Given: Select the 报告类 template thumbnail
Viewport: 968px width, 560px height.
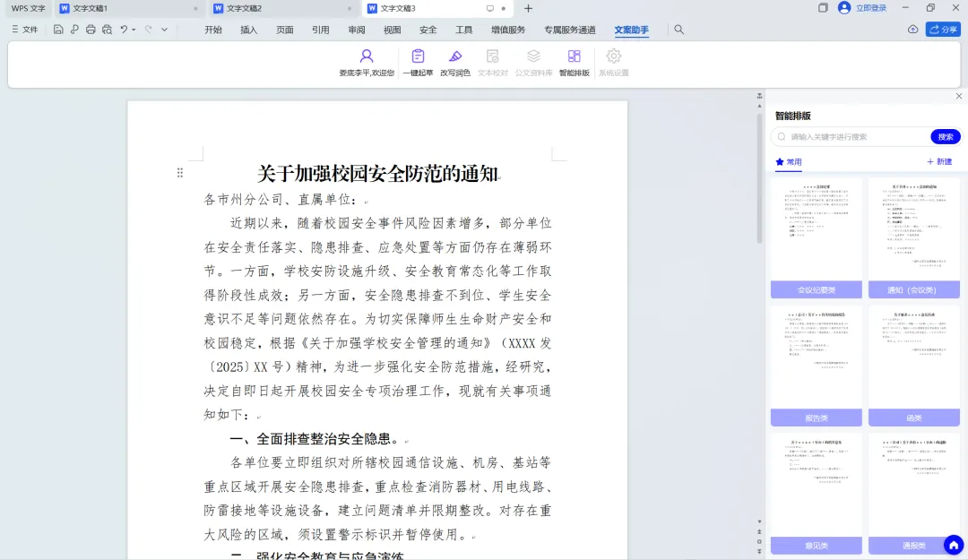Looking at the screenshot, I should pyautogui.click(x=817, y=366).
